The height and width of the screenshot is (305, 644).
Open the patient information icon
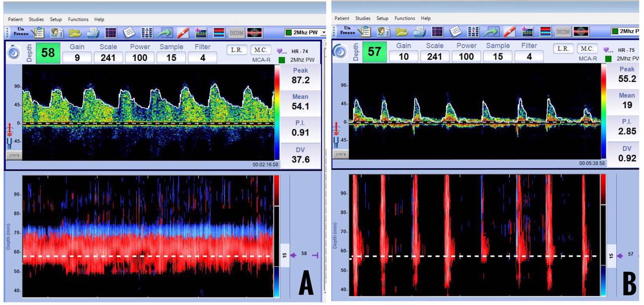pos(58,33)
